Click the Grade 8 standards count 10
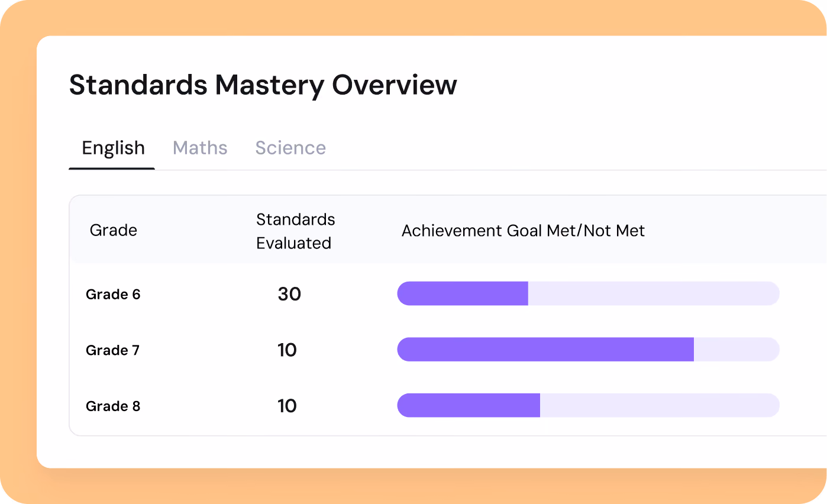Image resolution: width=827 pixels, height=504 pixels. click(287, 406)
